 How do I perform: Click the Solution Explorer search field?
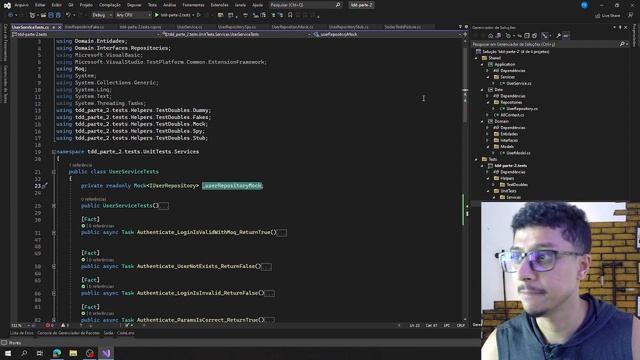549,44
